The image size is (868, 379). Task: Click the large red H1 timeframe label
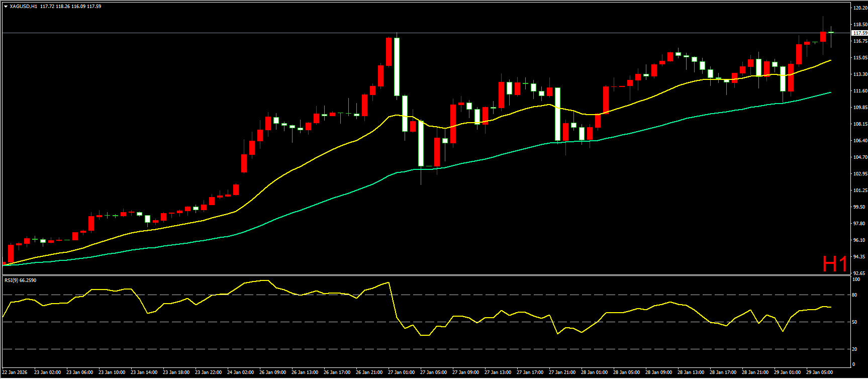(835, 264)
